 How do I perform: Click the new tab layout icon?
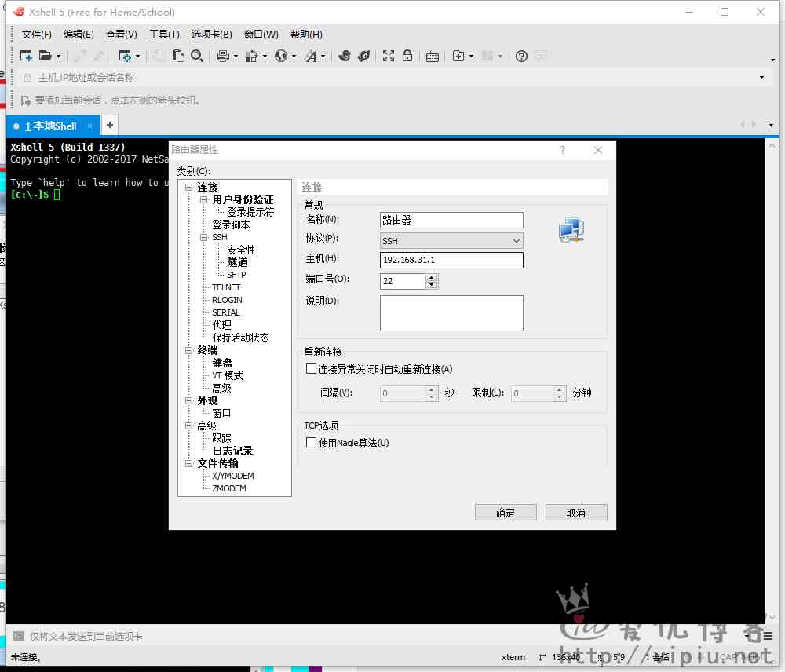(x=458, y=56)
